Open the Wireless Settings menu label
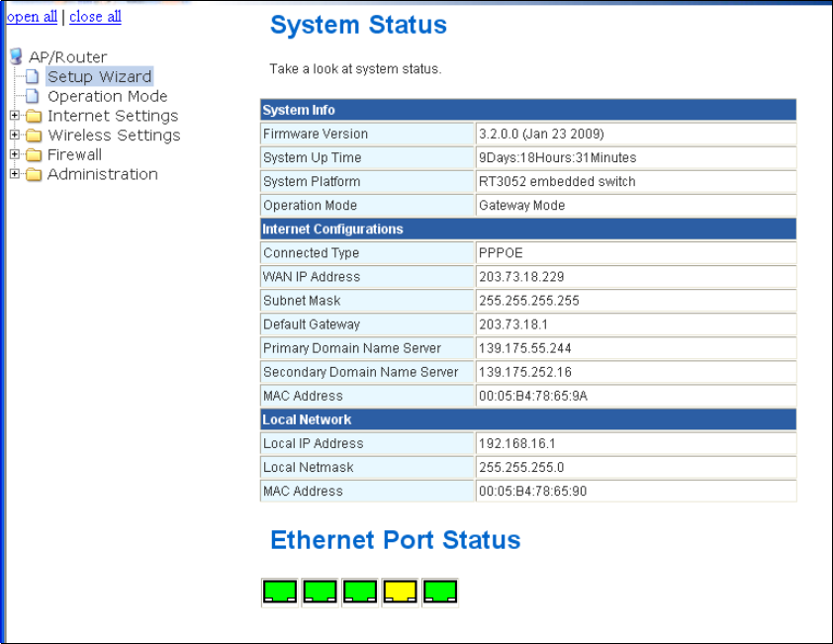The height and width of the screenshot is (644, 833). (114, 136)
